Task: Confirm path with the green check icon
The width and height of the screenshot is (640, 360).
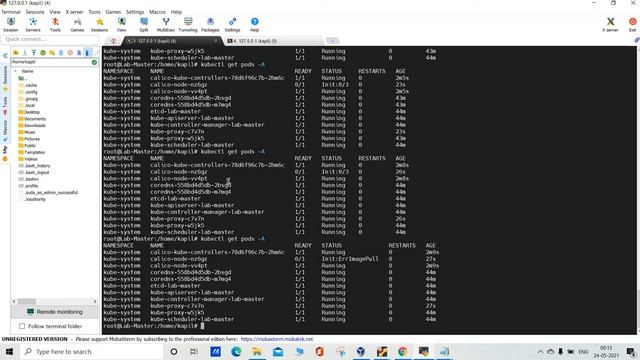Action: 94,62
